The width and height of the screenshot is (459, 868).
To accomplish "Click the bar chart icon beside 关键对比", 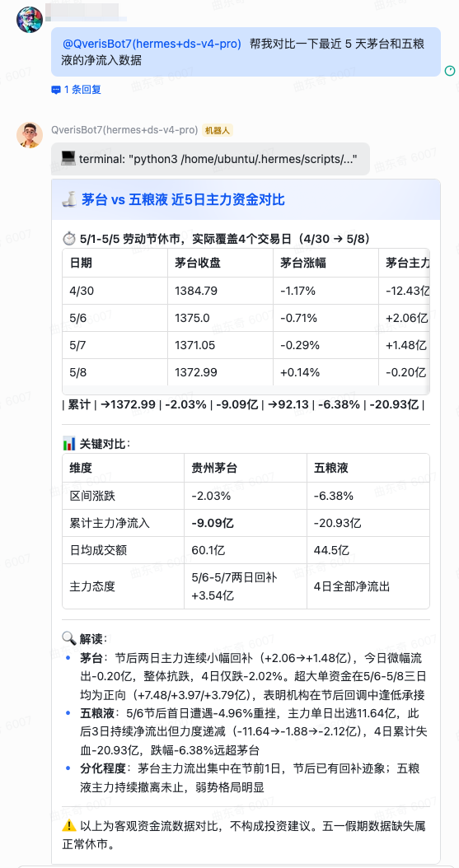I will (69, 443).
